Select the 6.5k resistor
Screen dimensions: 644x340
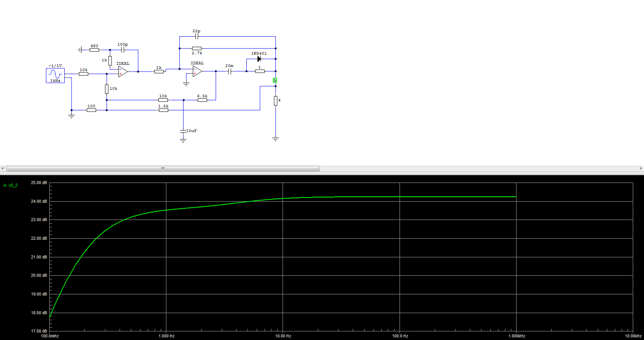(202, 100)
